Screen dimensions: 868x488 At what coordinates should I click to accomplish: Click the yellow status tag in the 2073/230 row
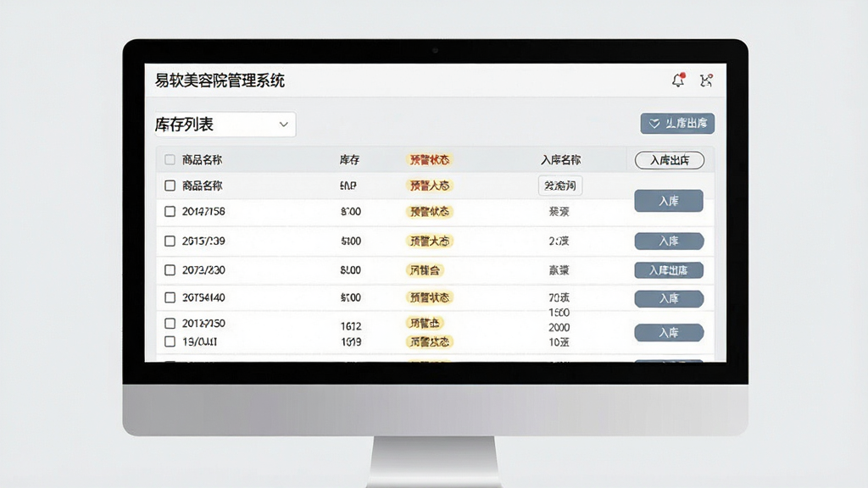[x=425, y=270]
